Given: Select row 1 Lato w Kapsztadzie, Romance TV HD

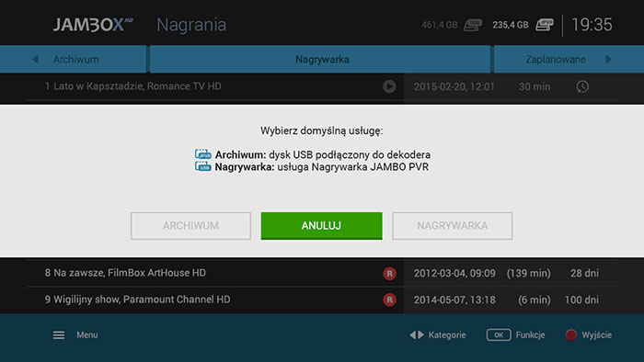Looking at the screenshot, I should click(x=322, y=86).
